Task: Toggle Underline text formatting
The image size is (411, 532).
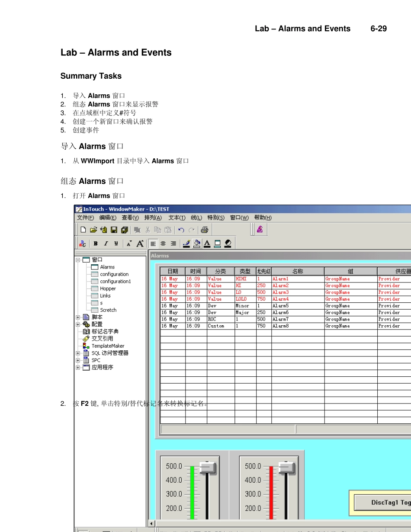Action: (x=116, y=244)
